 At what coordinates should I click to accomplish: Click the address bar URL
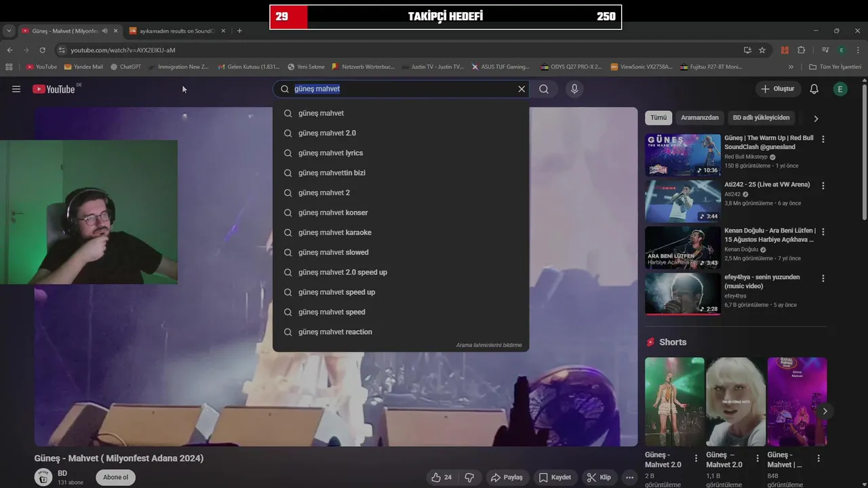coord(123,50)
